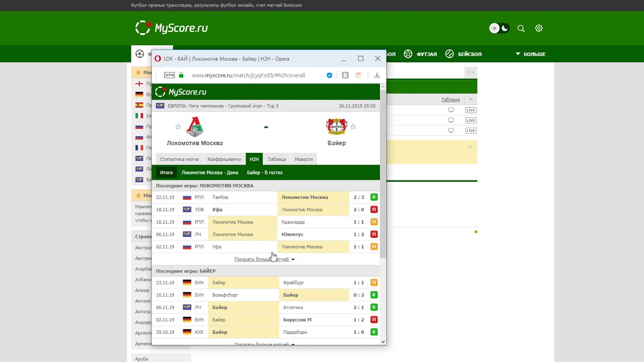Favorite Локомотив Москва with star

178,127
